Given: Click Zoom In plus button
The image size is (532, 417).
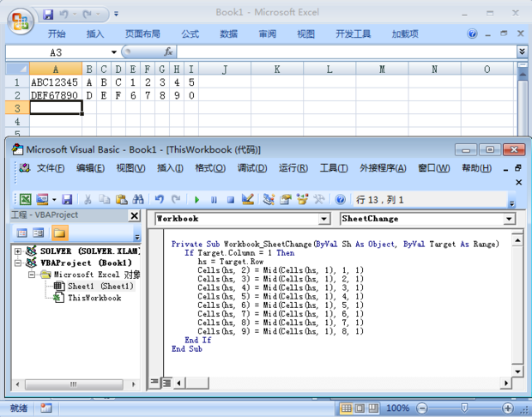Looking at the screenshot, I should coord(508,408).
